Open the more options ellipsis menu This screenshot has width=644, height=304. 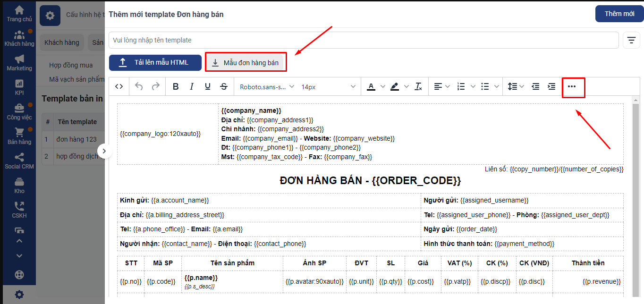tap(572, 86)
